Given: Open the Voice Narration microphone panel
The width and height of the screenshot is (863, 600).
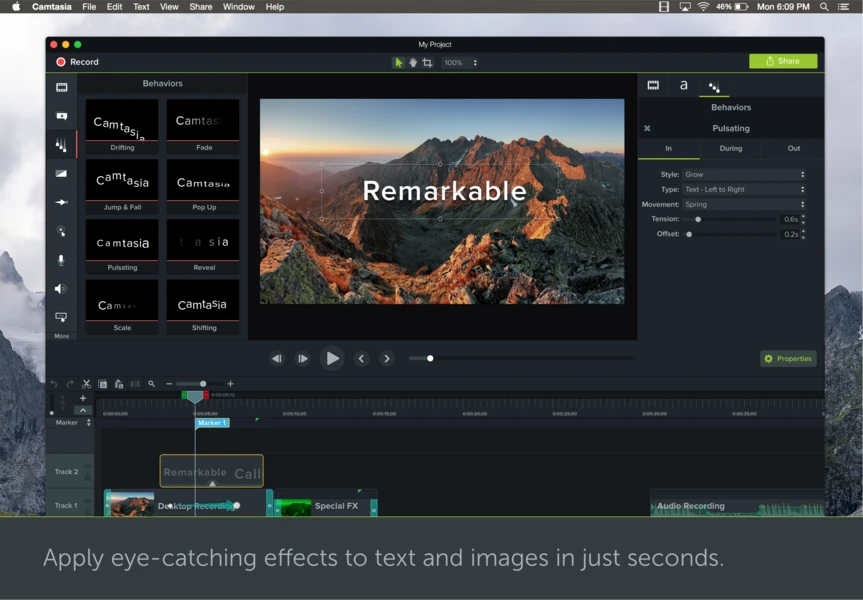Looking at the screenshot, I should click(60, 259).
